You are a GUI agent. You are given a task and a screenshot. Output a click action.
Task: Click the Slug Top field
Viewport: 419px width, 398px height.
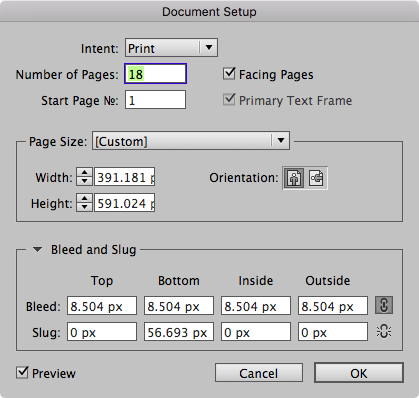102,332
